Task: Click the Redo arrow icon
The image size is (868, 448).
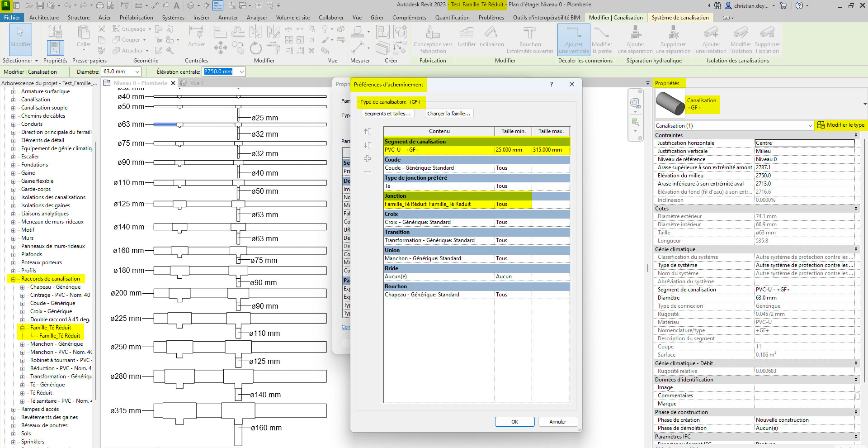Action: coord(83,5)
